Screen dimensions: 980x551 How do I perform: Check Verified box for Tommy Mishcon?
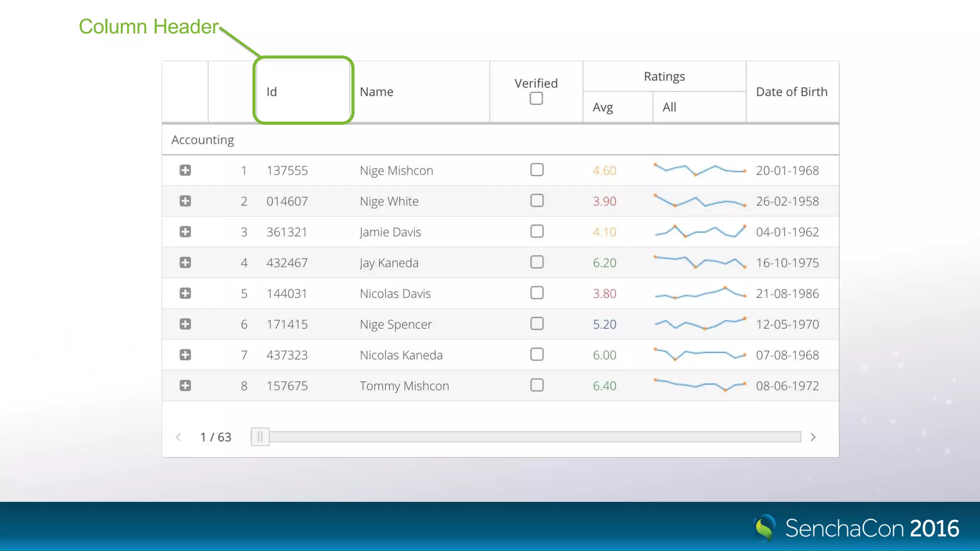pyautogui.click(x=537, y=385)
